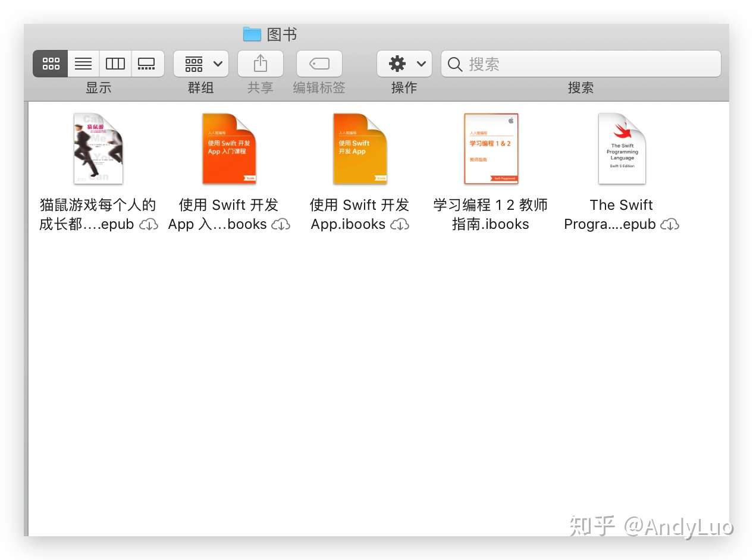This screenshot has height=560, width=753.
Task: Download 猫鼠游戏 epub via cloud icon
Action: [149, 225]
